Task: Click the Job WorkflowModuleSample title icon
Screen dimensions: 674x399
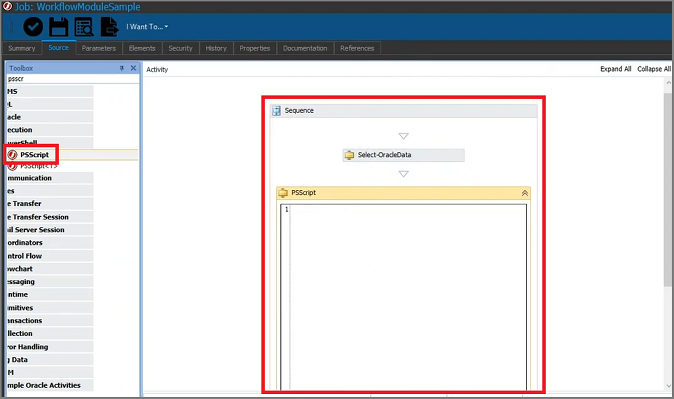Action: coord(7,6)
